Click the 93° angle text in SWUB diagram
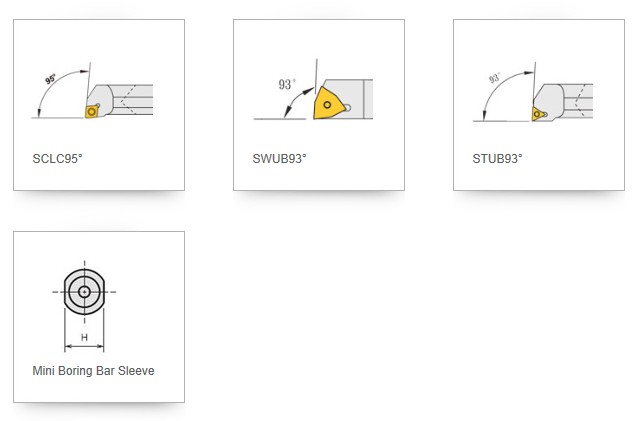This screenshot has width=637, height=421. pos(286,85)
